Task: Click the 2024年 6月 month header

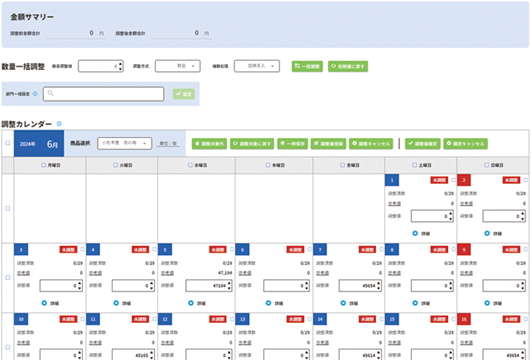Action: click(x=39, y=144)
